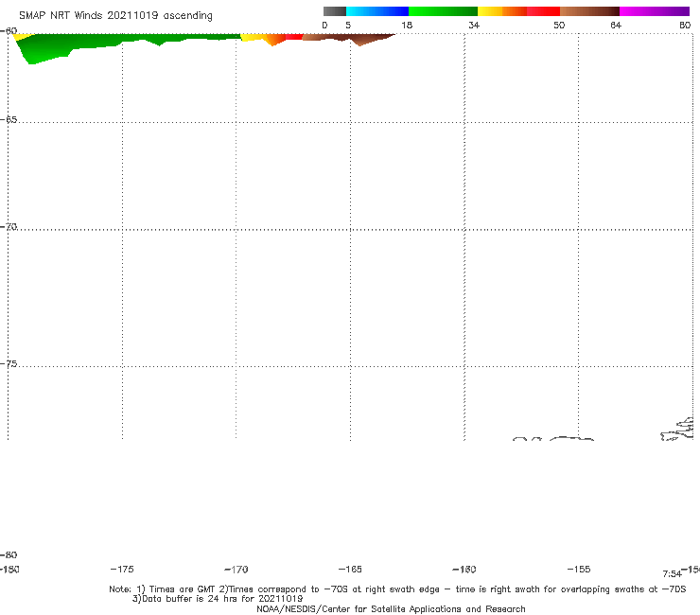Click the color bar label '5'
Screen dimensions: 700x615
point(348,26)
